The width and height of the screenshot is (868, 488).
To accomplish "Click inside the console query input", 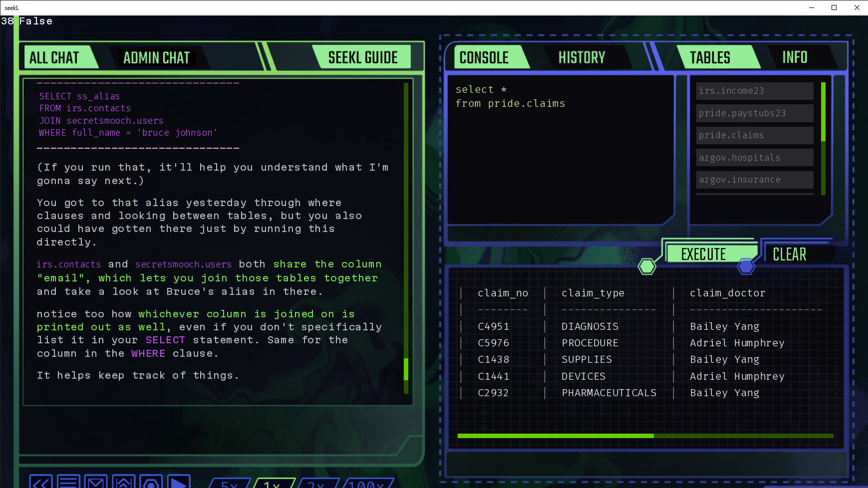I will point(559,160).
